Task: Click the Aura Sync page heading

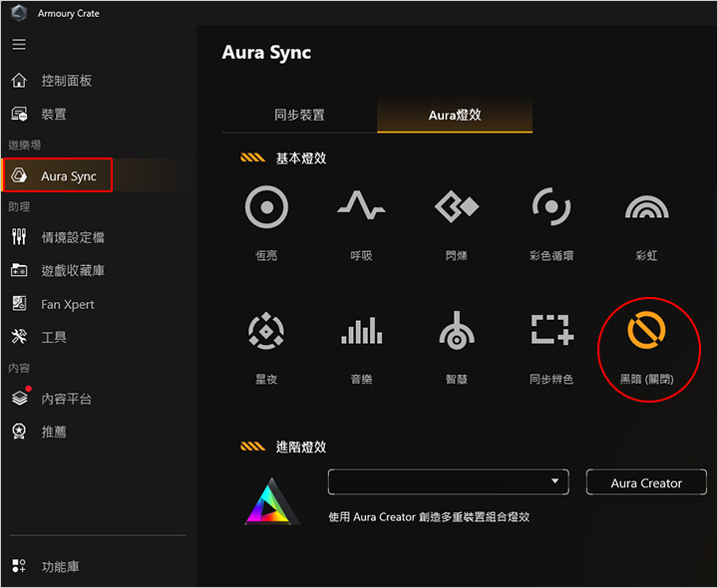Action: [x=266, y=52]
